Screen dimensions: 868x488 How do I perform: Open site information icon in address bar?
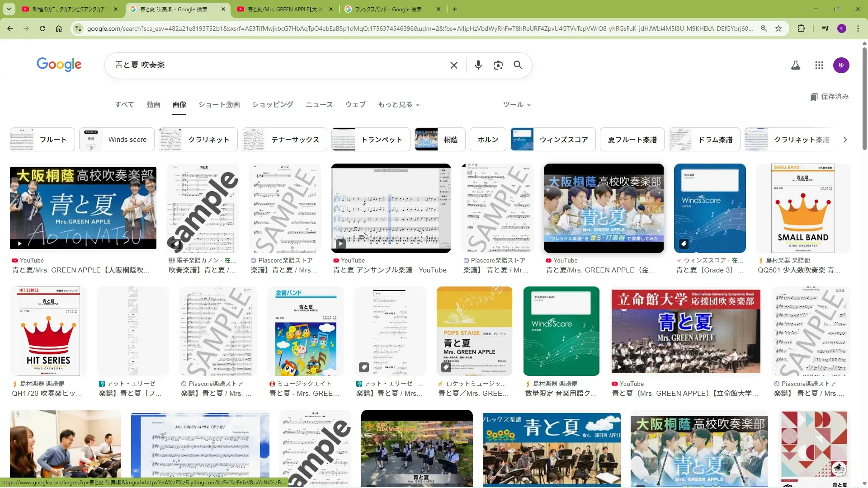coord(78,28)
